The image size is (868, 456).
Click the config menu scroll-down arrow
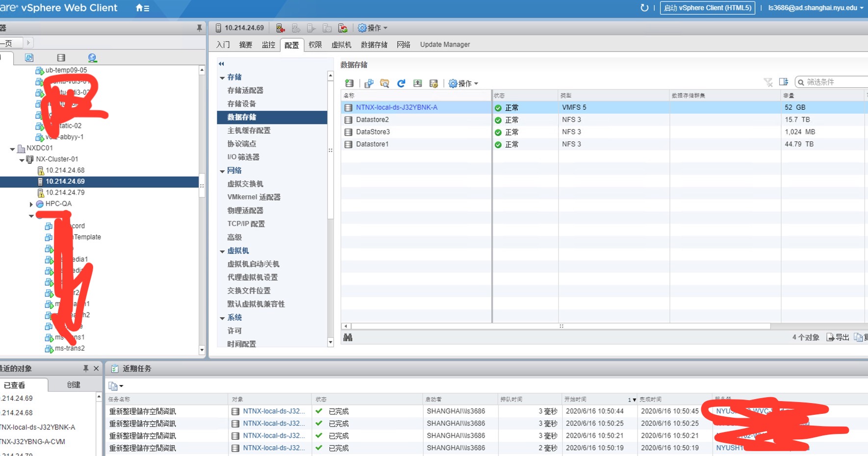(x=331, y=343)
